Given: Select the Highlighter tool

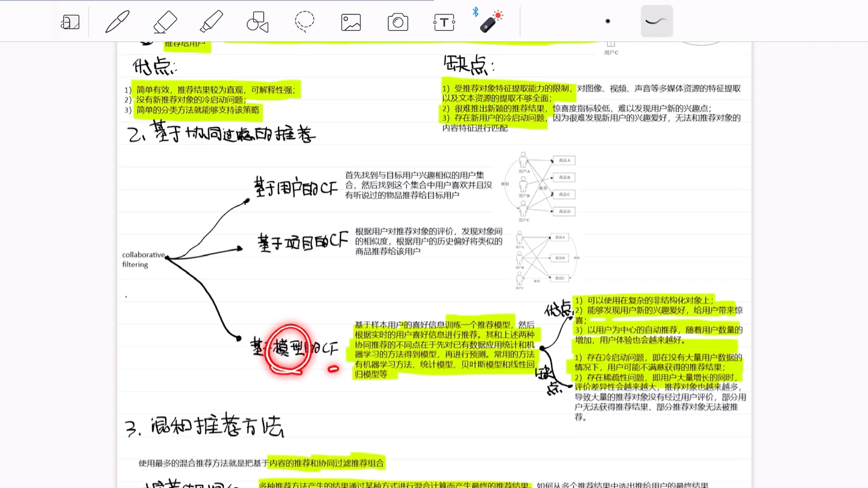Looking at the screenshot, I should click(212, 22).
